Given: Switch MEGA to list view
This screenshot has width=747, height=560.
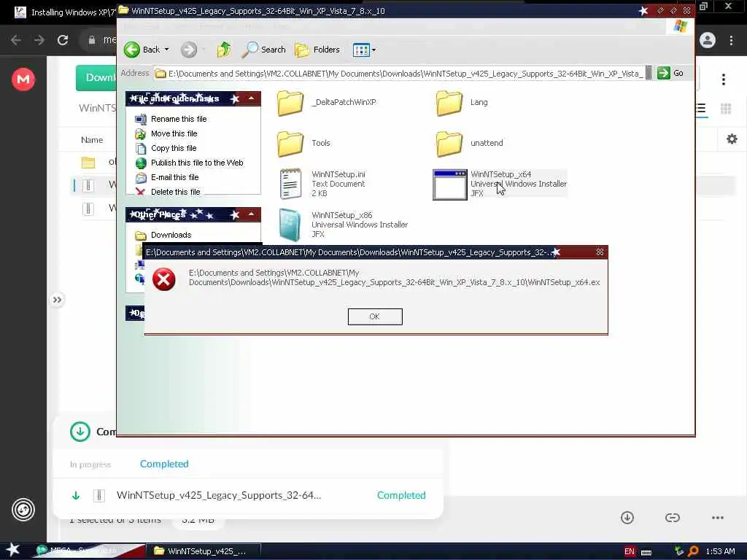Looking at the screenshot, I should 701,109.
